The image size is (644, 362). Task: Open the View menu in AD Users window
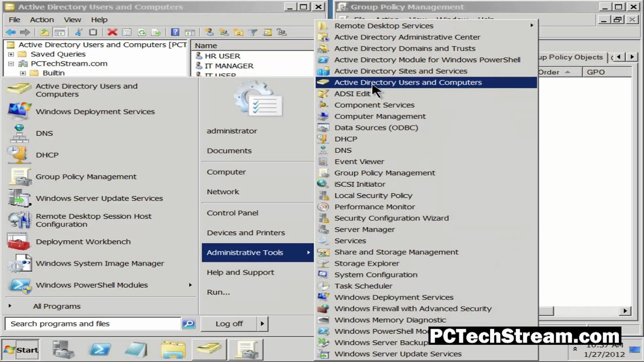click(72, 20)
